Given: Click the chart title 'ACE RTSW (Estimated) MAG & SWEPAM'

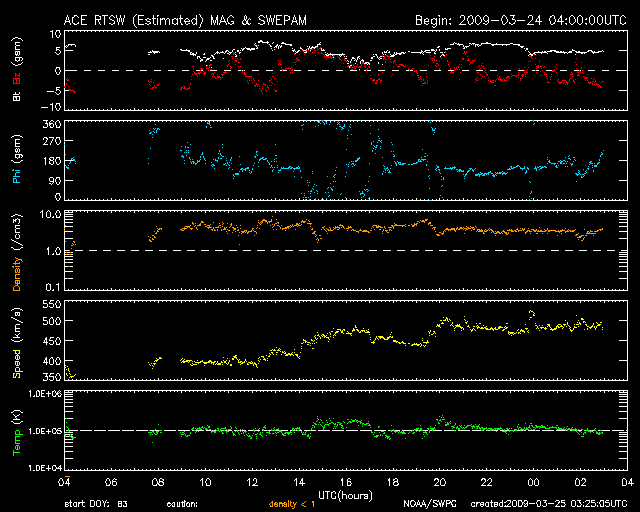Looking at the screenshot, I should click(185, 20).
